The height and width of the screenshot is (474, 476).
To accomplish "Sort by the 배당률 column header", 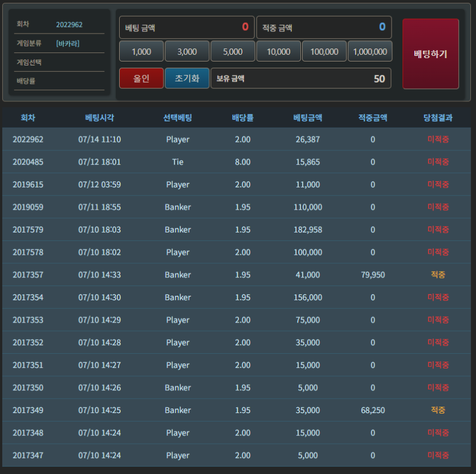I will coord(242,118).
